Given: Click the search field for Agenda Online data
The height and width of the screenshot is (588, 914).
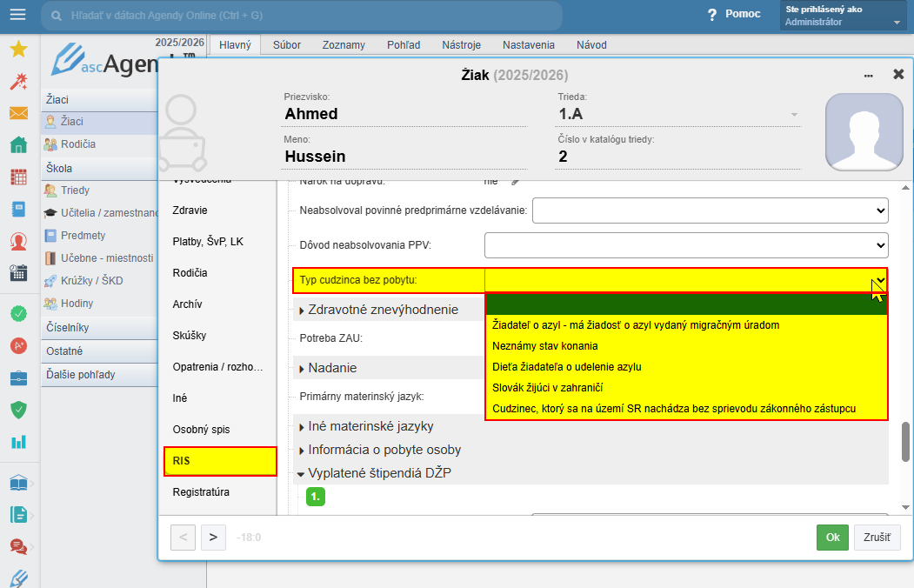Looking at the screenshot, I should (x=304, y=15).
